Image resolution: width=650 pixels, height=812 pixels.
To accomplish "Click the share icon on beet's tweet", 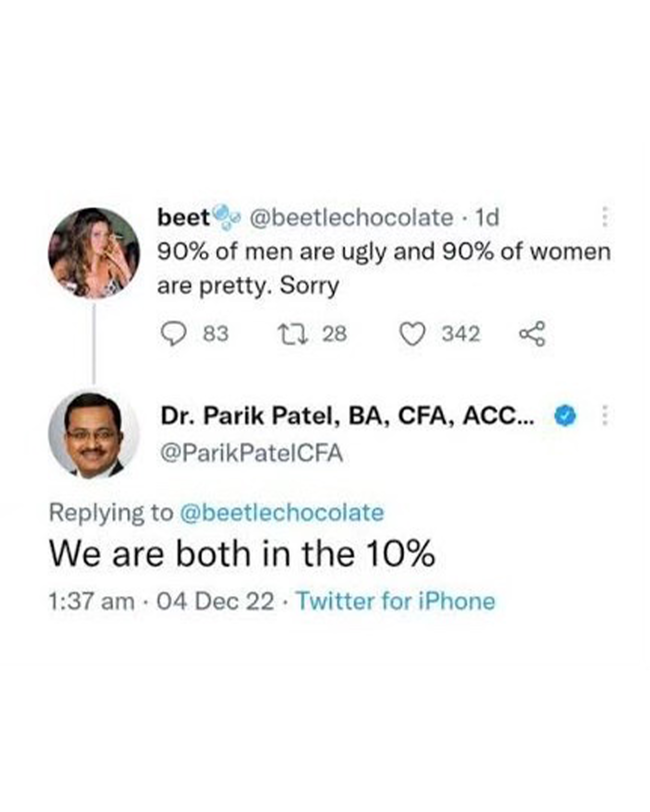I will 532,334.
